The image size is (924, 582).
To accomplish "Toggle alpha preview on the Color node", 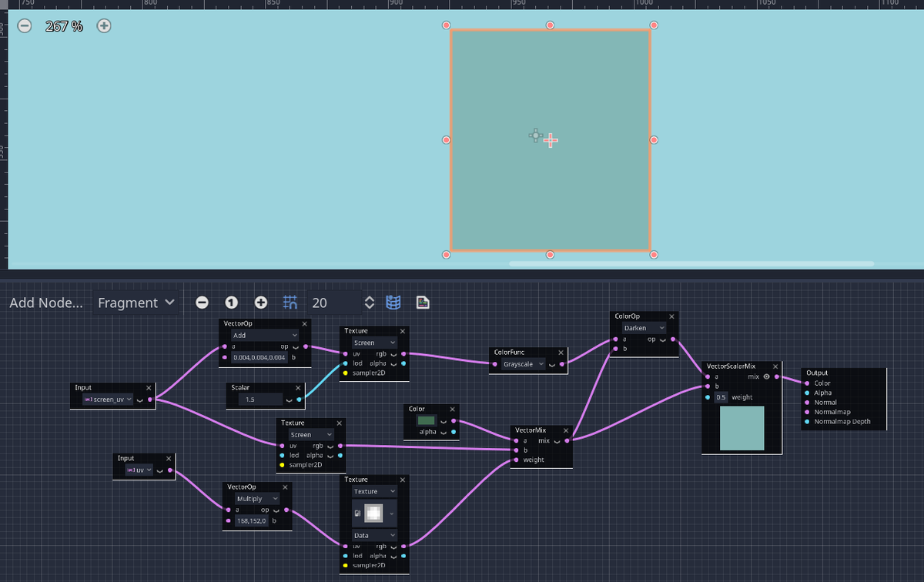I will [444, 432].
